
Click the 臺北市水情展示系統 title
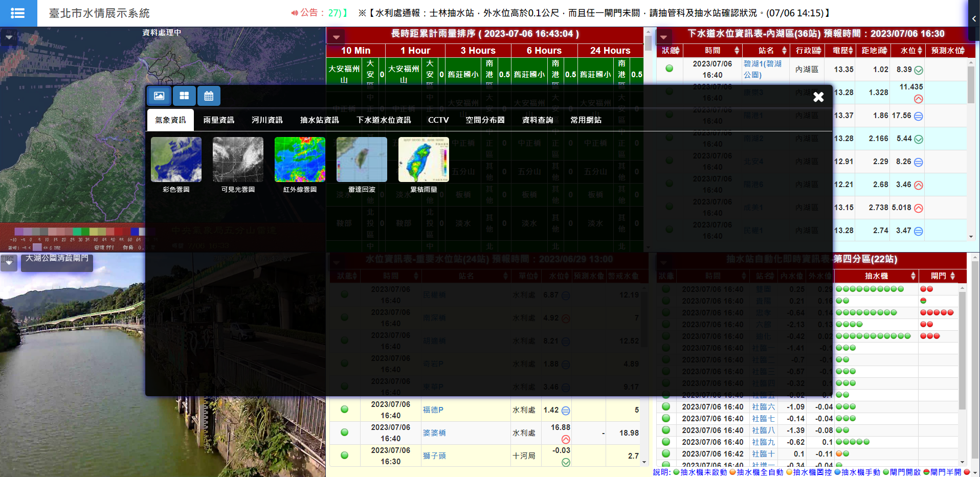pos(99,13)
